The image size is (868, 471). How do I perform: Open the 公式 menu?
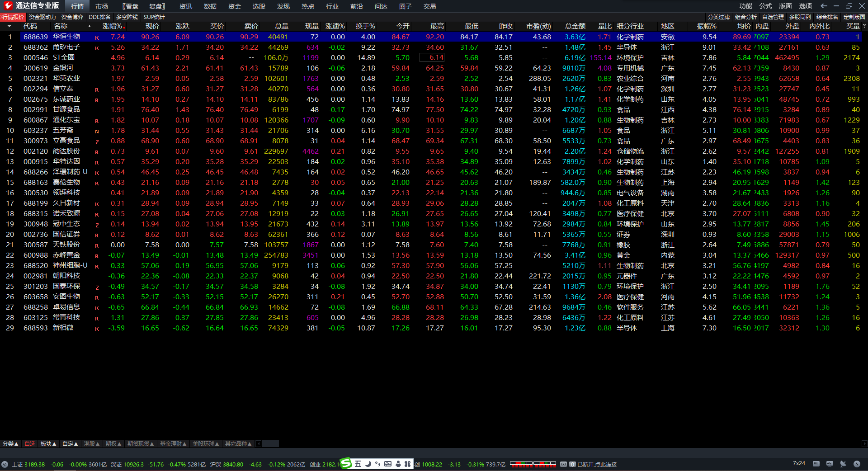pyautogui.click(x=766, y=6)
